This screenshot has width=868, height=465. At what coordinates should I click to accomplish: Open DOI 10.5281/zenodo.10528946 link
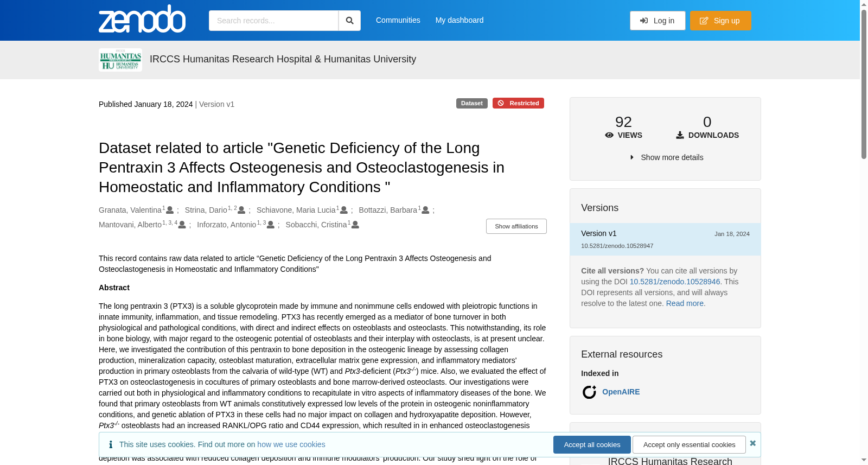(675, 282)
